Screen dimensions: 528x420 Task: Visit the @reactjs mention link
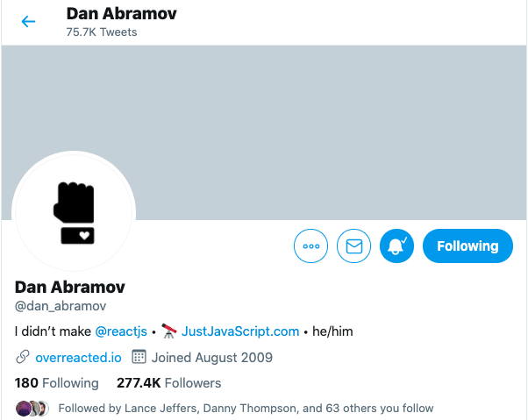click(x=121, y=331)
